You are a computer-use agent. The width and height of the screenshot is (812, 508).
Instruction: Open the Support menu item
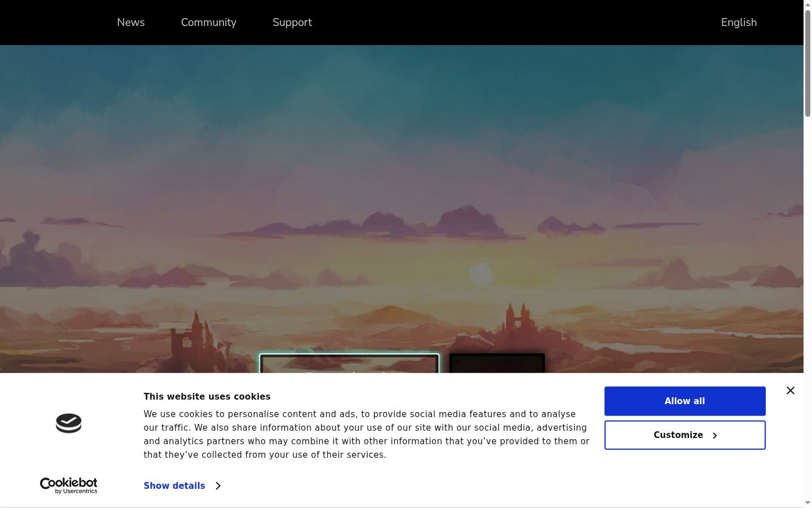(x=292, y=23)
